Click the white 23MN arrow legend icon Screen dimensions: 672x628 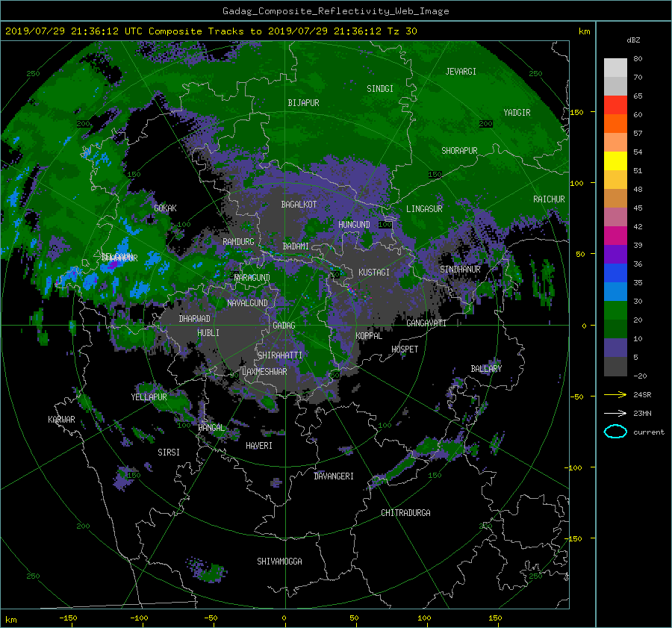[x=615, y=413]
